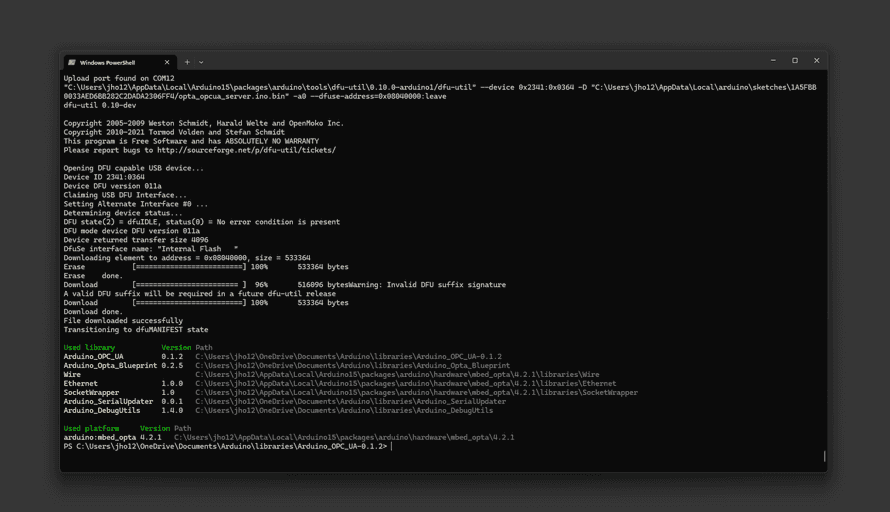Click the "File downloaded successfully" line

(123, 320)
